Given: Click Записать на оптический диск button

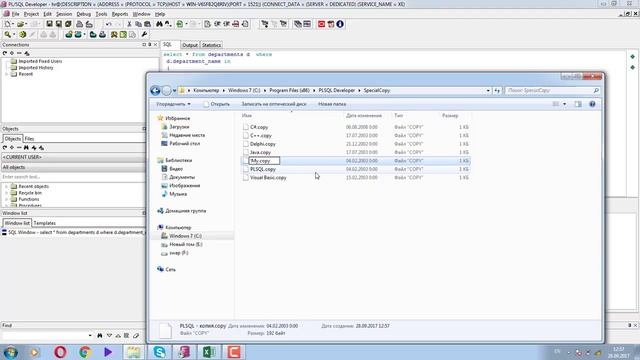Looking at the screenshot, I should (273, 104).
